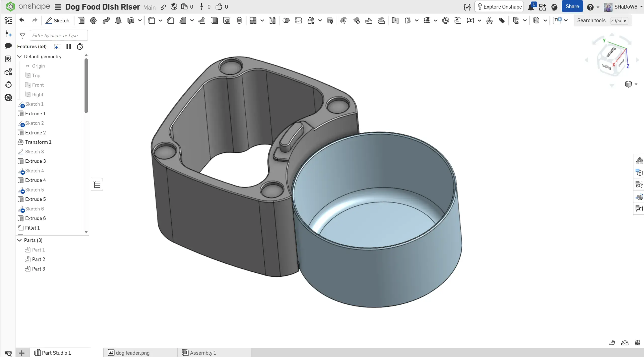
Task: Click the Undo arrow
Action: [22, 20]
